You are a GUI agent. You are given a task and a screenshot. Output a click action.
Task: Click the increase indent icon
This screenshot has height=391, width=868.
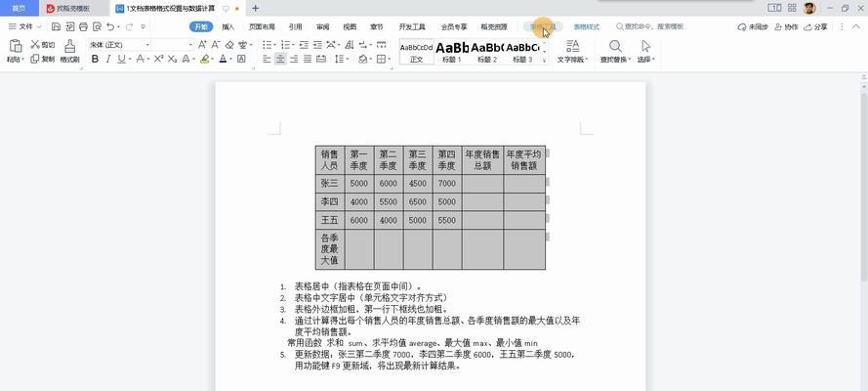[317, 45]
